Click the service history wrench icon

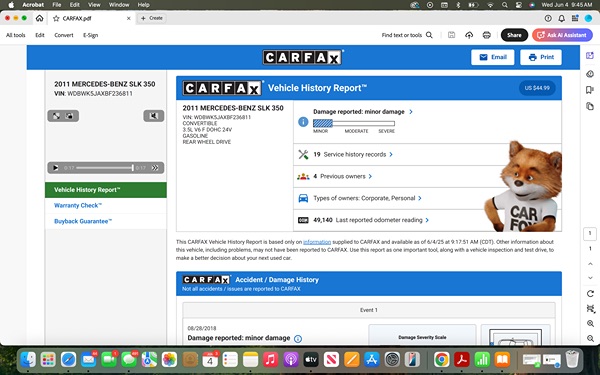(303, 155)
